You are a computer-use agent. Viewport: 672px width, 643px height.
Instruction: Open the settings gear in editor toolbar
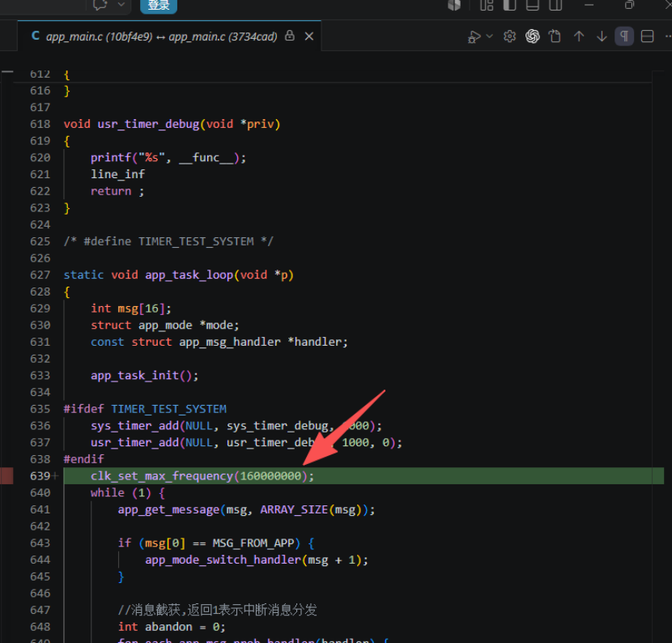[509, 36]
